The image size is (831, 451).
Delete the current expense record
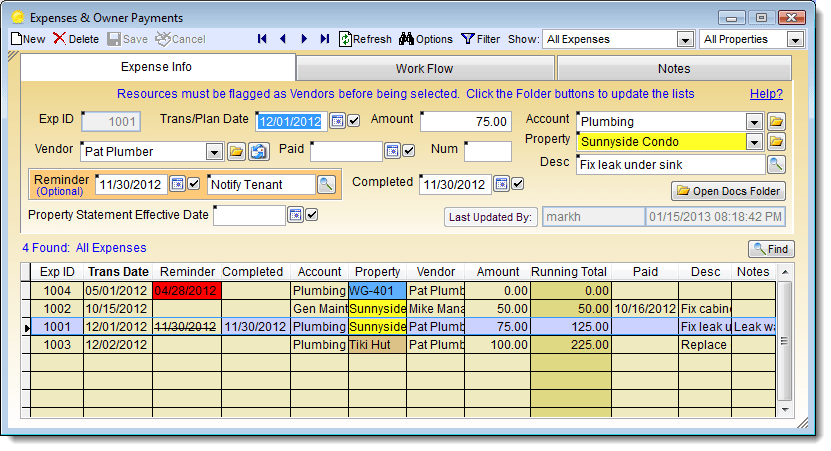pyautogui.click(x=76, y=39)
